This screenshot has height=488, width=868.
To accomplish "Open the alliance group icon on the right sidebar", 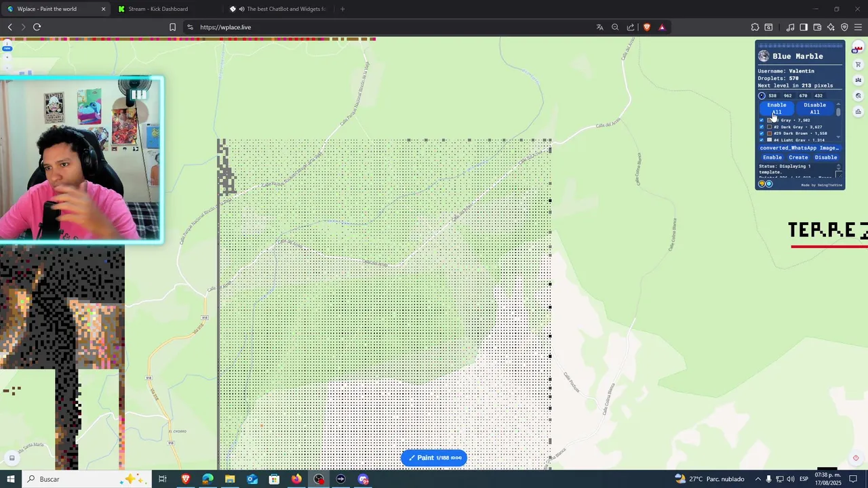I will coord(858,80).
